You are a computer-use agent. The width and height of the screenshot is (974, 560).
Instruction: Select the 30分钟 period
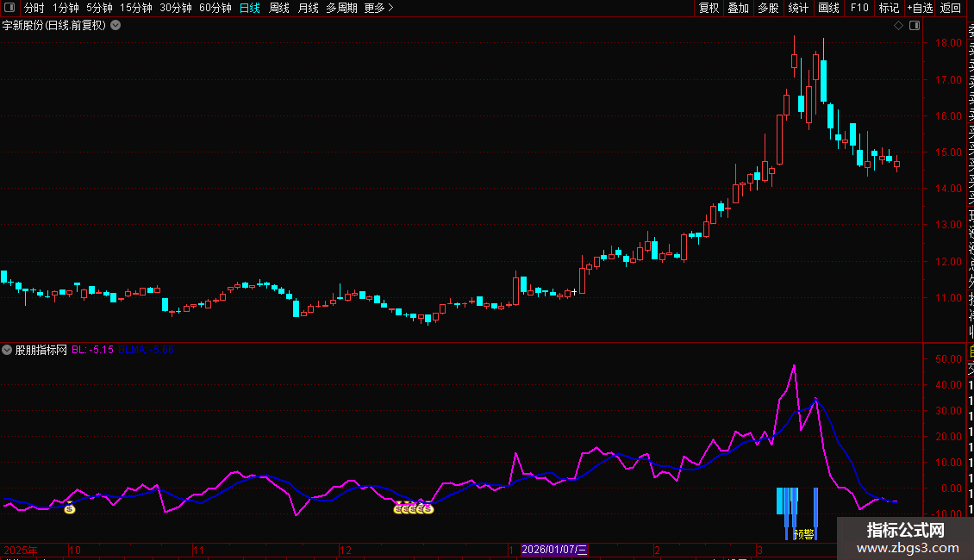[176, 8]
